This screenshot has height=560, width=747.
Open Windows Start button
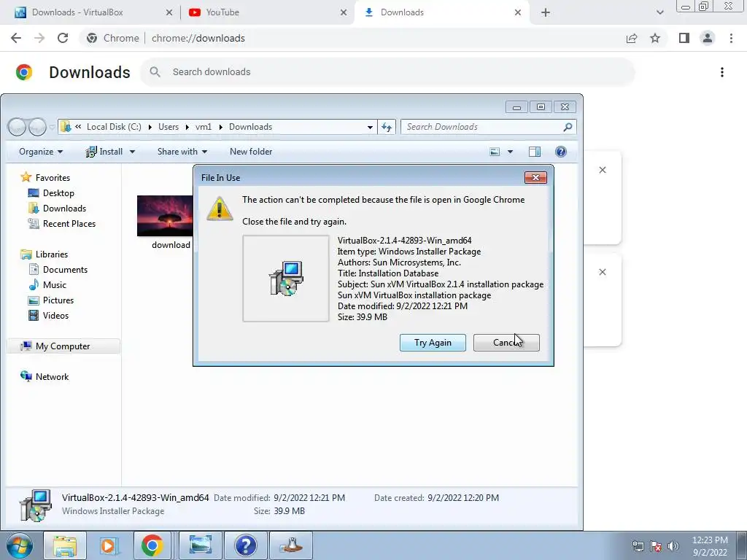19,545
